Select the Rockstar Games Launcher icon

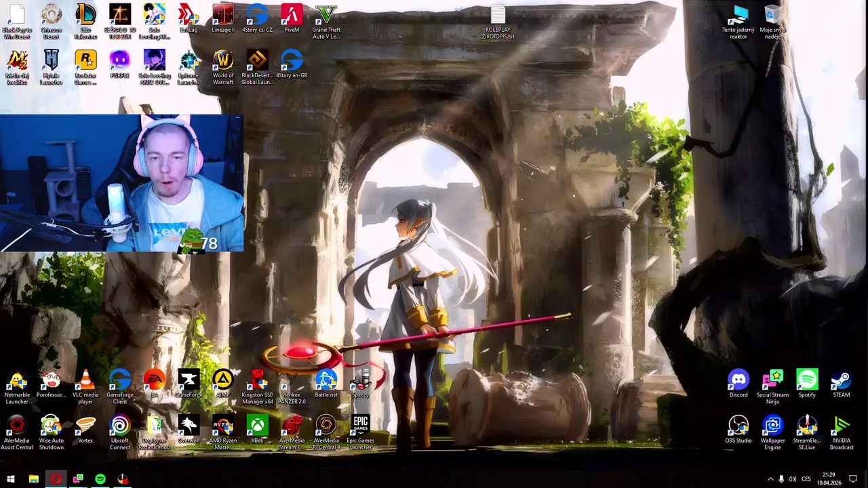85,67
